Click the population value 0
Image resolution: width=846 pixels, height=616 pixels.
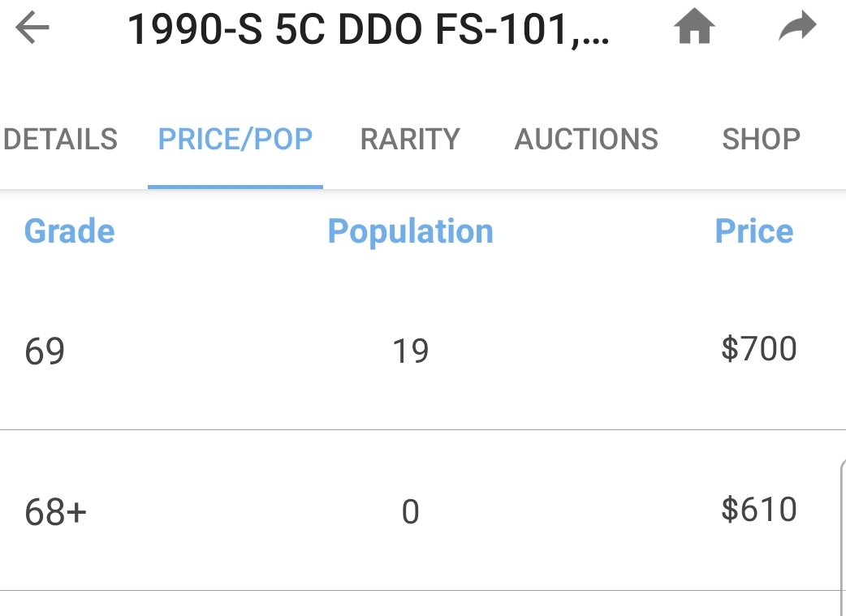tap(411, 512)
